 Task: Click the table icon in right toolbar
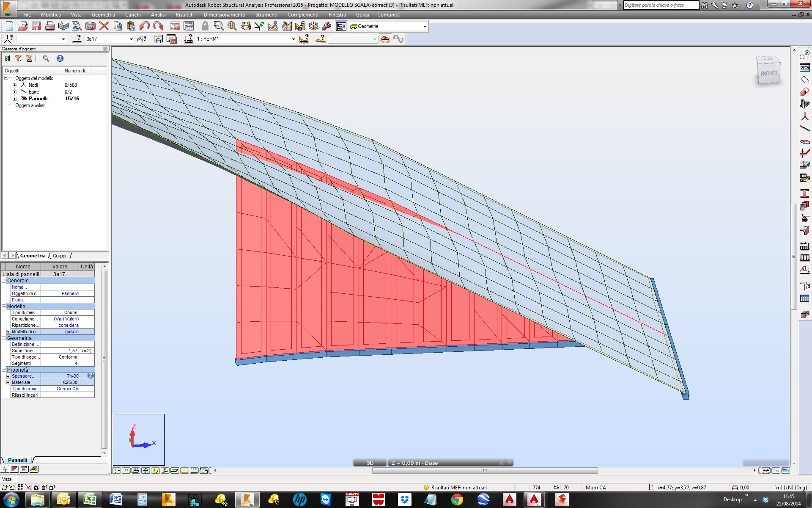click(804, 298)
